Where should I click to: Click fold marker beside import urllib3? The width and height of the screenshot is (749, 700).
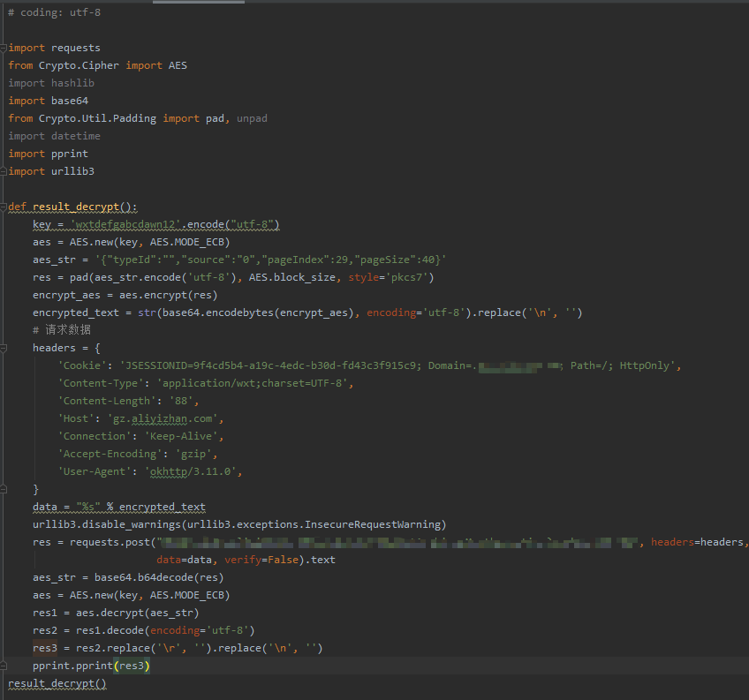[x=4, y=171]
